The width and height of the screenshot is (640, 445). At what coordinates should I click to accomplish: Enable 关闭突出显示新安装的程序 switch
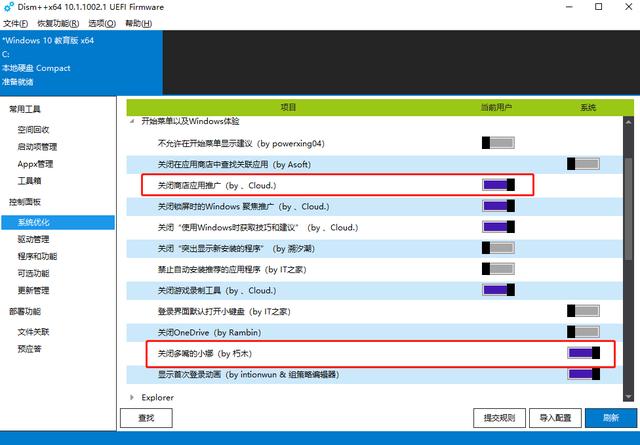tap(498, 248)
